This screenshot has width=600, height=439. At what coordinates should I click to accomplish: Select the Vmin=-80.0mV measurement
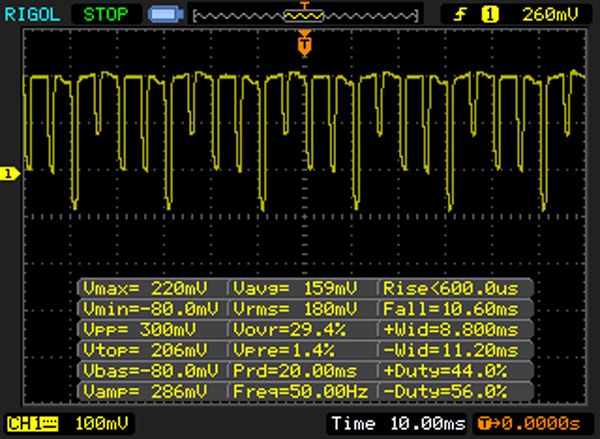tap(151, 309)
